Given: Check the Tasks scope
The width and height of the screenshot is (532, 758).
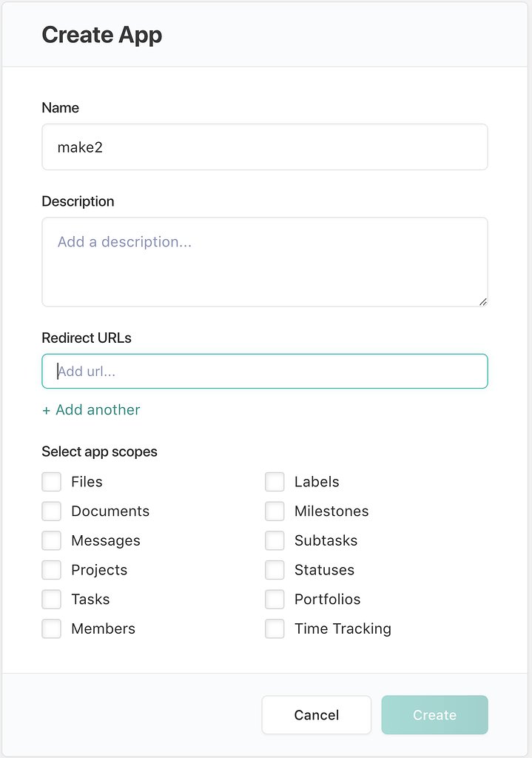Looking at the screenshot, I should point(51,599).
